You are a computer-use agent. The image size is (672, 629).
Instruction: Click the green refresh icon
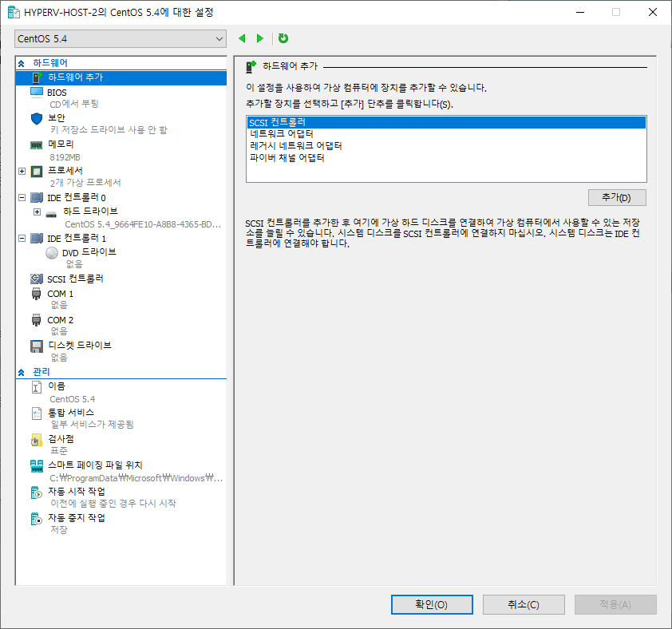coord(283,38)
